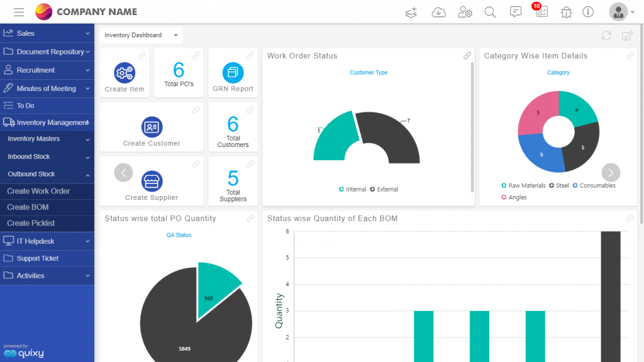Expand Inventory Masters submenu
The image size is (644, 362).
(x=47, y=139)
